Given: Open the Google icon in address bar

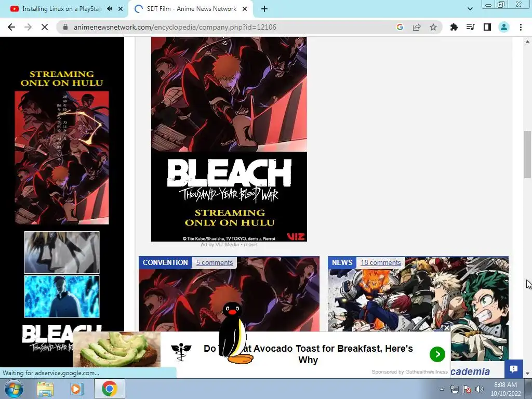Looking at the screenshot, I should pos(400,27).
